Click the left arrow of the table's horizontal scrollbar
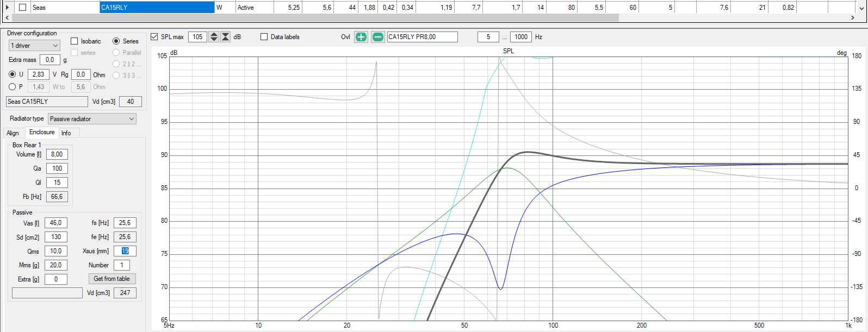Image resolution: width=868 pixels, height=332 pixels. 7,17
